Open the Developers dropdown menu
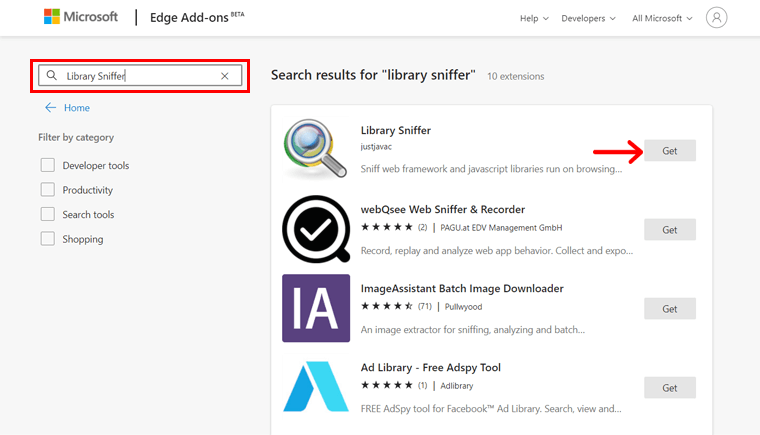The height and width of the screenshot is (435, 760). coord(588,18)
